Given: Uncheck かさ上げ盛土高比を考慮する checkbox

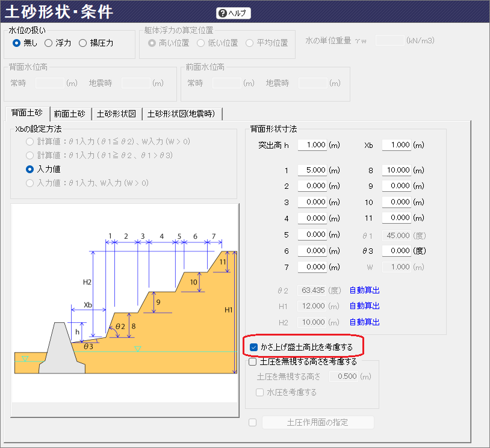Looking at the screenshot, I should click(x=254, y=347).
